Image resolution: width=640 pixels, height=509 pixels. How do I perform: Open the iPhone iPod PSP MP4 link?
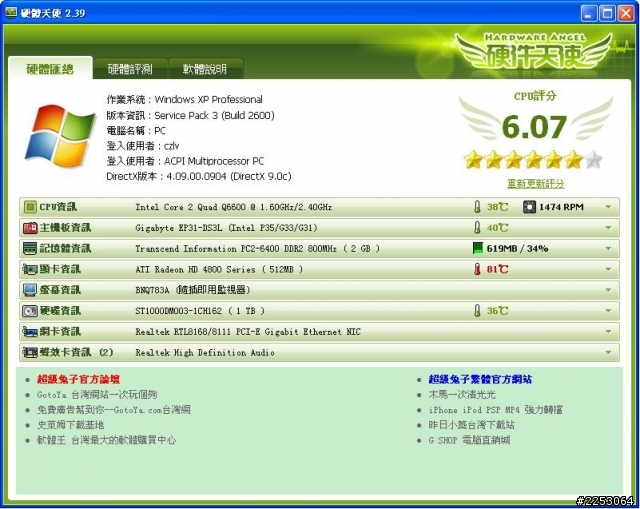496,410
